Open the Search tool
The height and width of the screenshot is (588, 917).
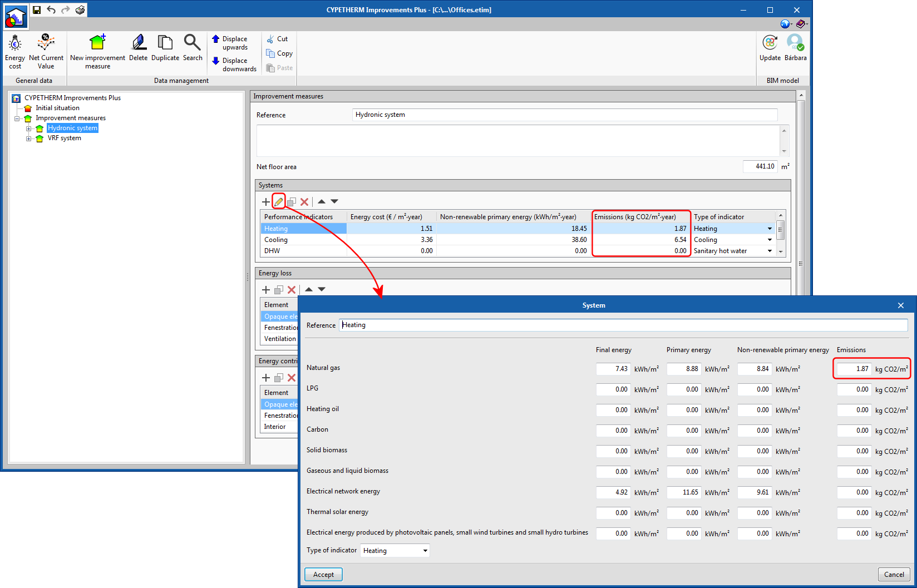click(193, 48)
